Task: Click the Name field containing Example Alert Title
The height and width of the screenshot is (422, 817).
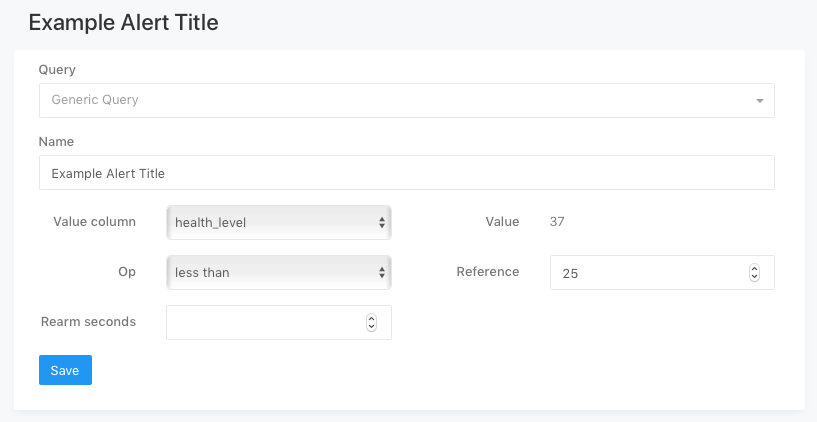Action: [x=406, y=173]
